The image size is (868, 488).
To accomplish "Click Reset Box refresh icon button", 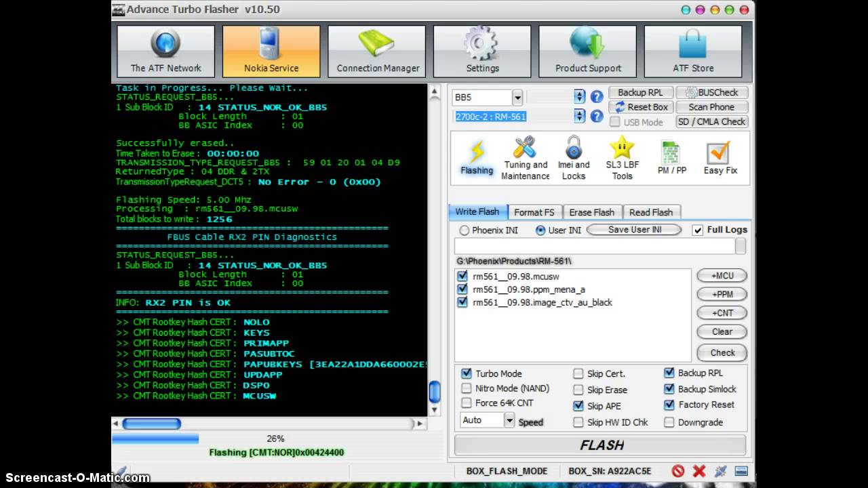I will 641,107.
